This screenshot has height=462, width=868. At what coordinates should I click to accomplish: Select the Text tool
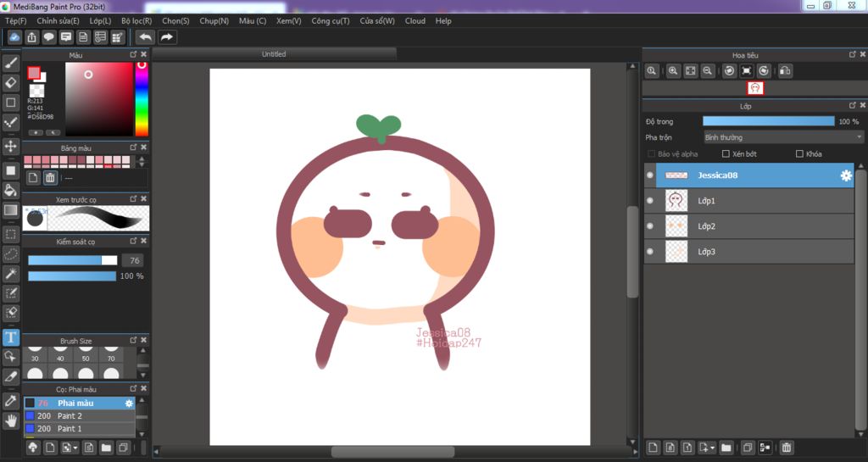[x=10, y=337]
